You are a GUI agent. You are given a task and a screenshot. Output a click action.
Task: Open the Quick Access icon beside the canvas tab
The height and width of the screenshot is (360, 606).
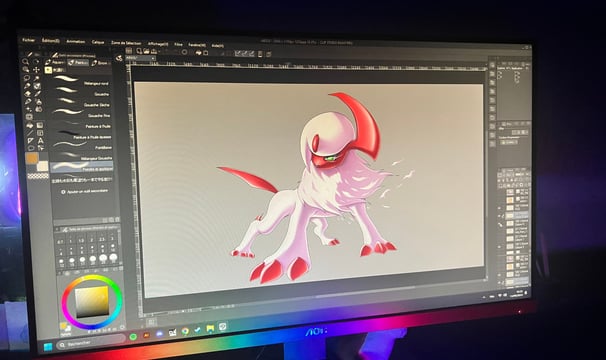119,58
